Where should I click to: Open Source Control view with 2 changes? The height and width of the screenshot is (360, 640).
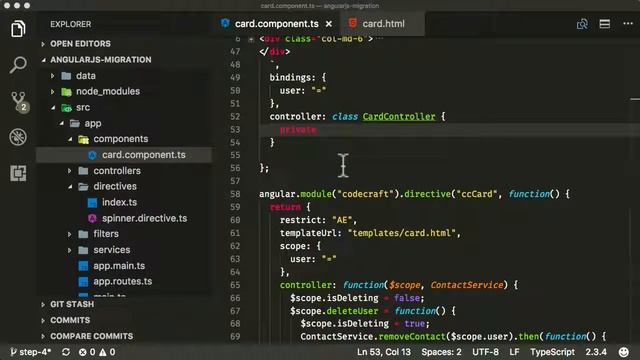coord(19,101)
